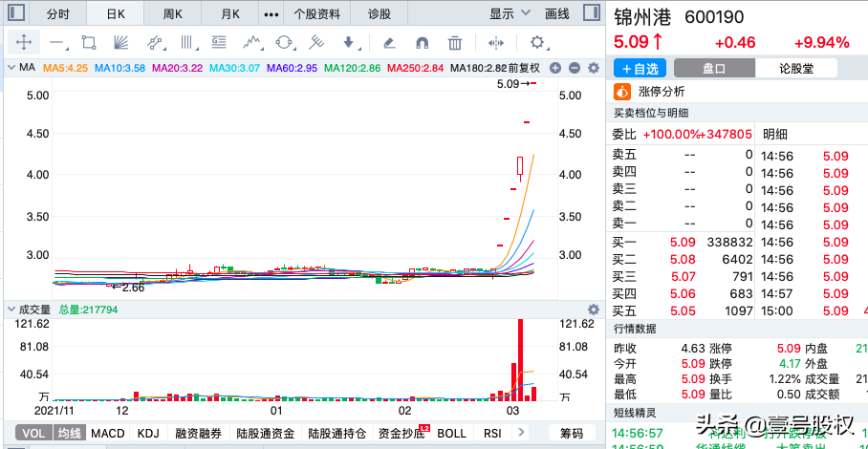Toggle the magnet snap tool

click(422, 43)
